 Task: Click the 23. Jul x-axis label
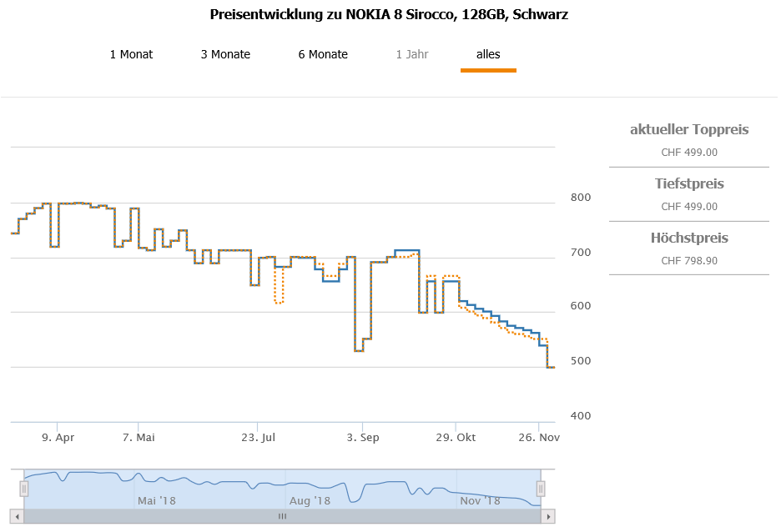click(x=259, y=437)
